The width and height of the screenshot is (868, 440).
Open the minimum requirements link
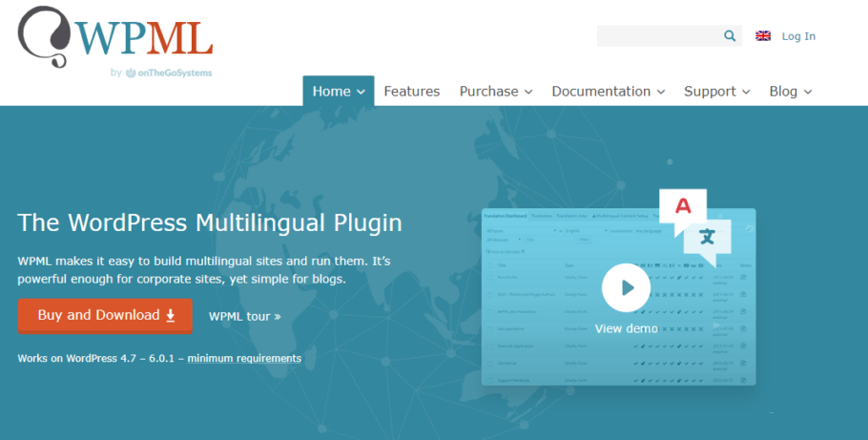244,359
